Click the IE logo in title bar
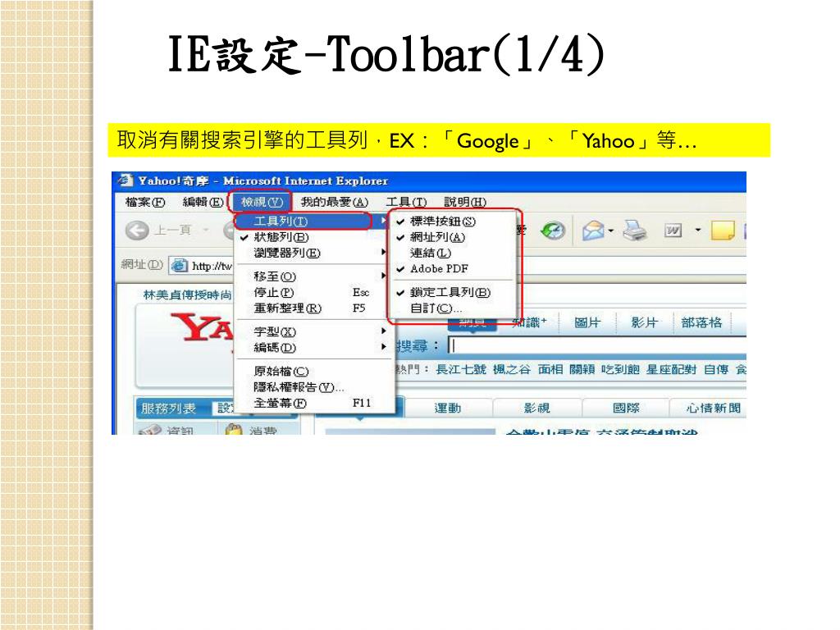Screen dimensions: 840x630 tap(126, 180)
